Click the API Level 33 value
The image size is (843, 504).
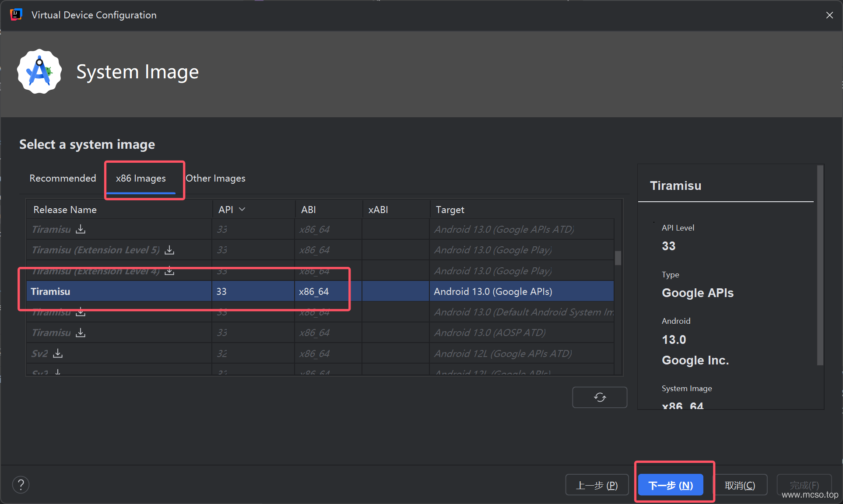[668, 246]
